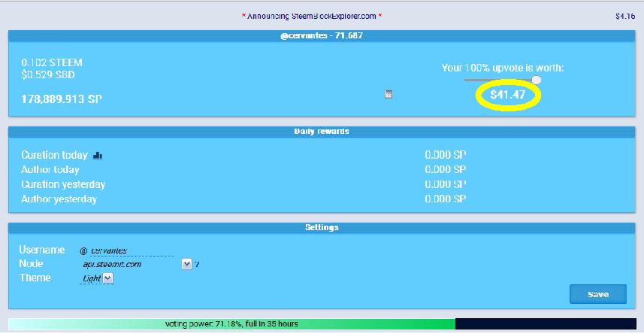Viewport: 644px width, 334px height.
Task: Click the Curation yesterday label
Action: (x=63, y=184)
